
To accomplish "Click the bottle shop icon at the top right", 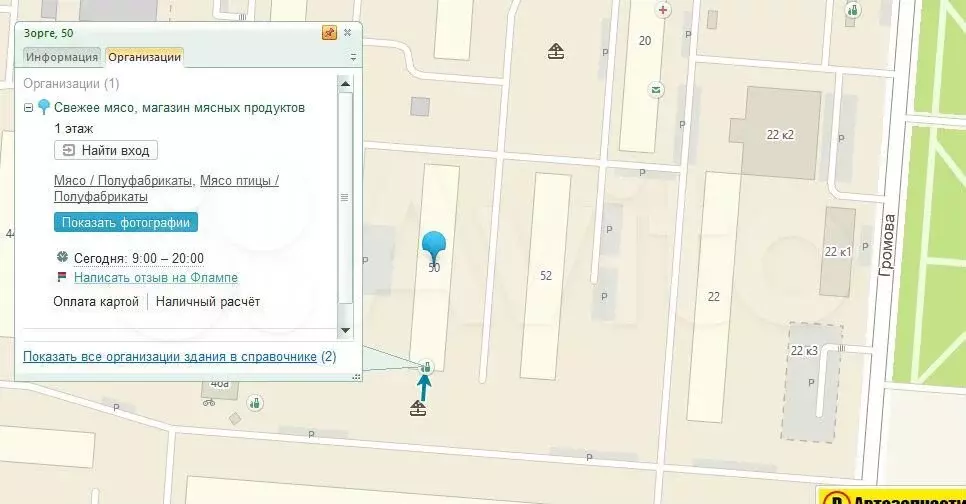I will point(853,11).
